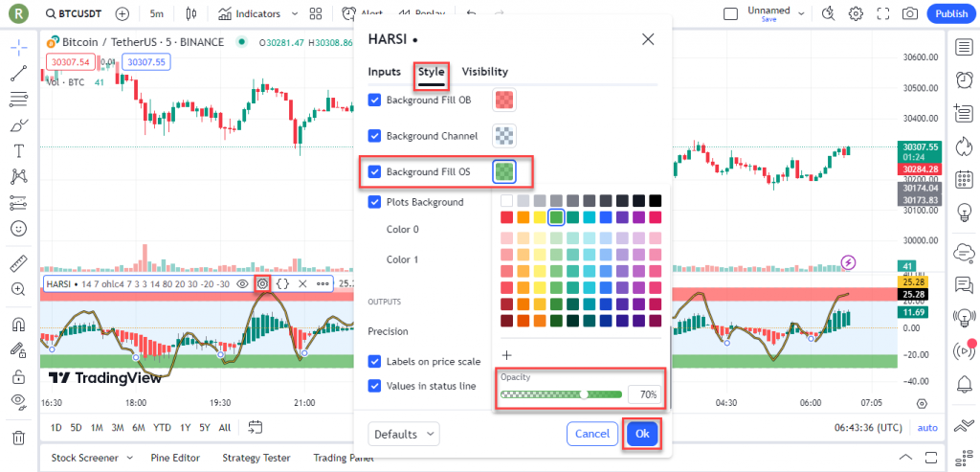Open the Fibonacci retracement tools
980x472 pixels.
tap(19, 99)
